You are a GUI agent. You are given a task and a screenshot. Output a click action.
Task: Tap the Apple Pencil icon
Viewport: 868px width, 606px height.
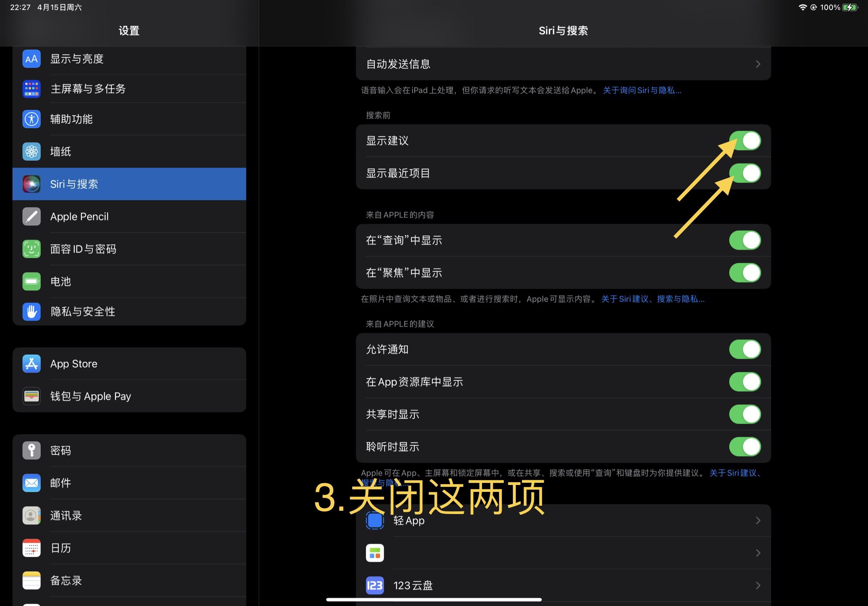[31, 217]
